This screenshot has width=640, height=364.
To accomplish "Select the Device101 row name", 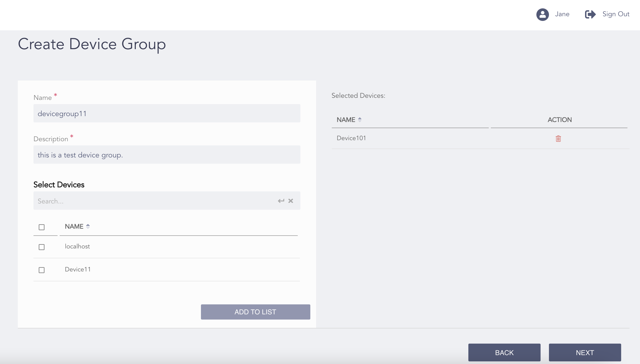I will coord(351,138).
